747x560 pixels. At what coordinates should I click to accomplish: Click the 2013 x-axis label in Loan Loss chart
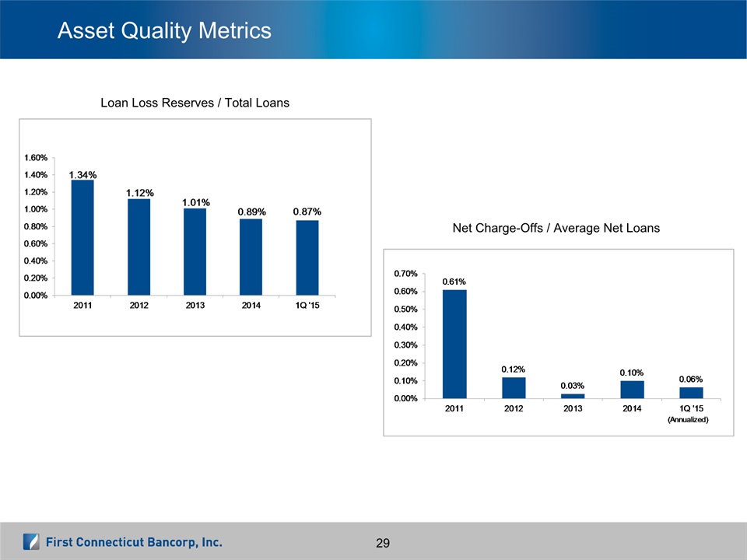coord(195,305)
